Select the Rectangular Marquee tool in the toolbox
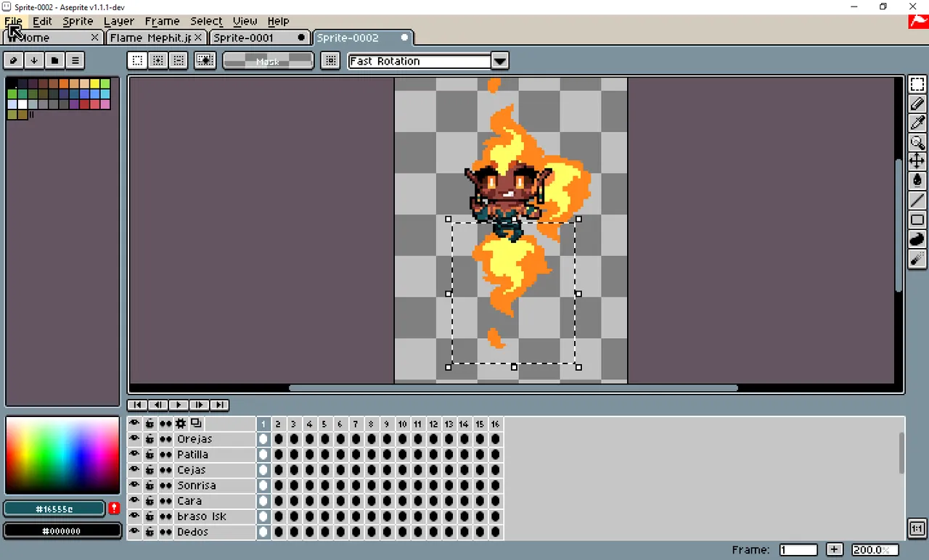 tap(917, 84)
